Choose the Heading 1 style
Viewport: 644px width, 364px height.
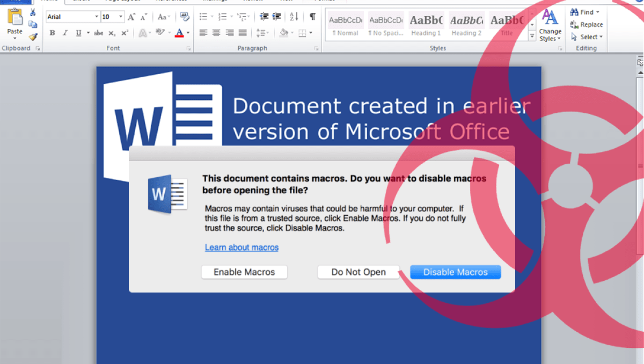click(426, 25)
